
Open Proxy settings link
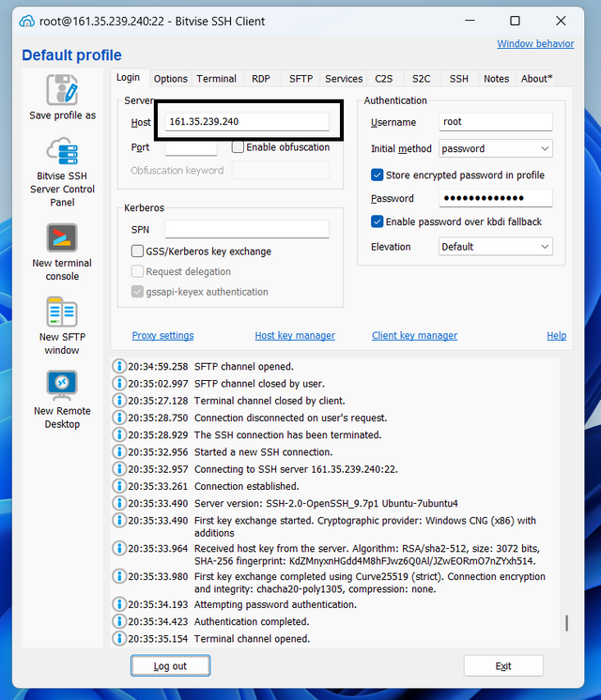(x=162, y=335)
